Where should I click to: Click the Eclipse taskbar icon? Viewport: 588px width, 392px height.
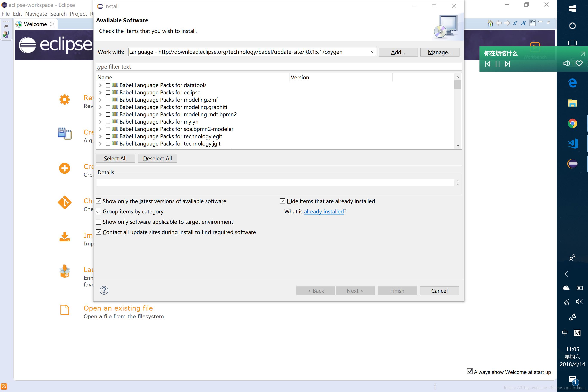click(572, 164)
